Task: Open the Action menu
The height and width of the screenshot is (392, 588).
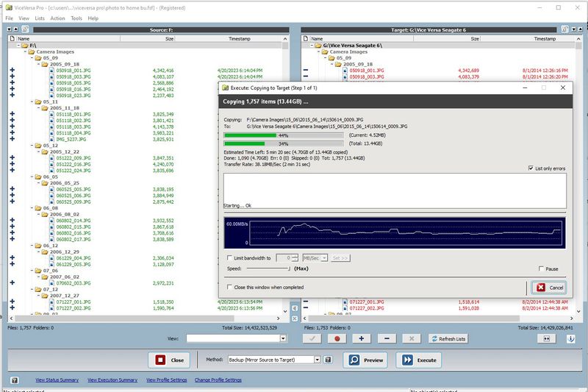Action: tap(57, 18)
